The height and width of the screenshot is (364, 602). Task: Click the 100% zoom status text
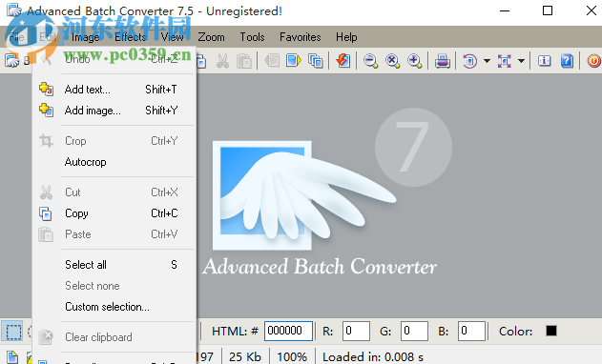pos(292,357)
